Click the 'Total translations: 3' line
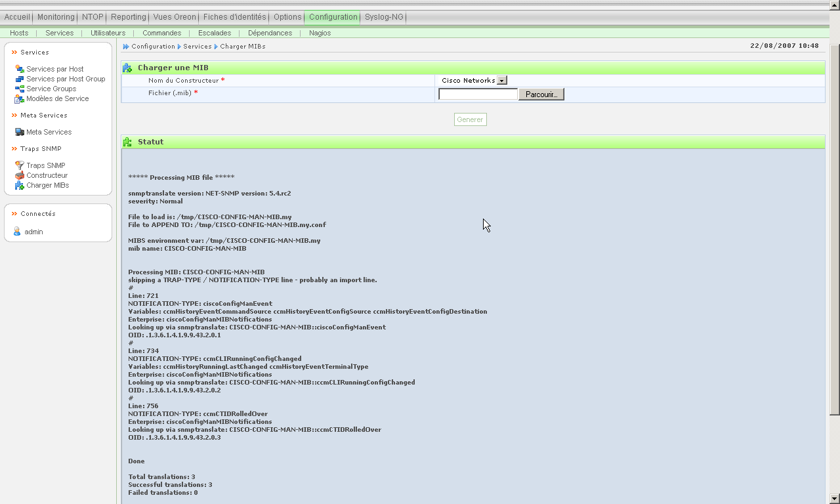This screenshot has width=840, height=504. [161, 477]
